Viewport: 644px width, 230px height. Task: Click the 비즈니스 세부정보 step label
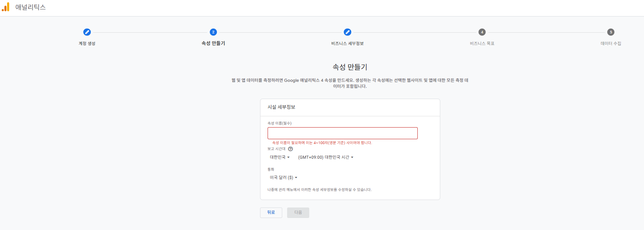tap(348, 44)
